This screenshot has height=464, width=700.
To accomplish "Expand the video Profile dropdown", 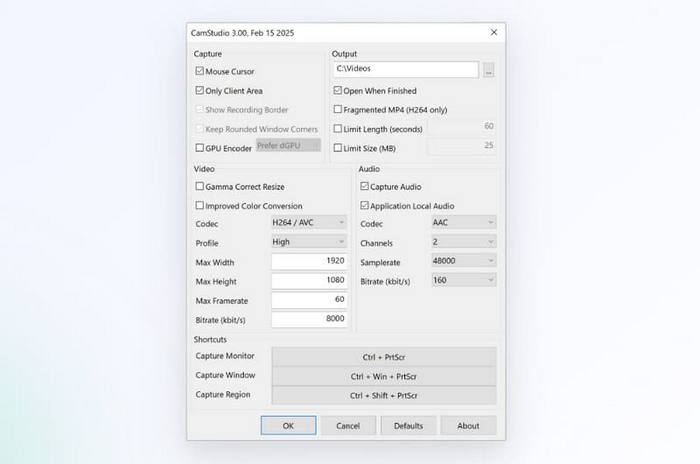I will (x=309, y=242).
